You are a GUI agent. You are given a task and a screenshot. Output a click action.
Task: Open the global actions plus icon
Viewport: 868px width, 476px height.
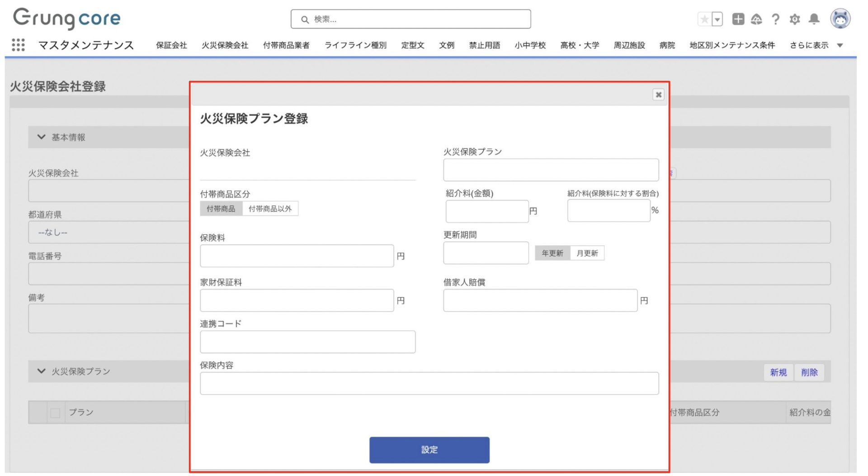738,19
